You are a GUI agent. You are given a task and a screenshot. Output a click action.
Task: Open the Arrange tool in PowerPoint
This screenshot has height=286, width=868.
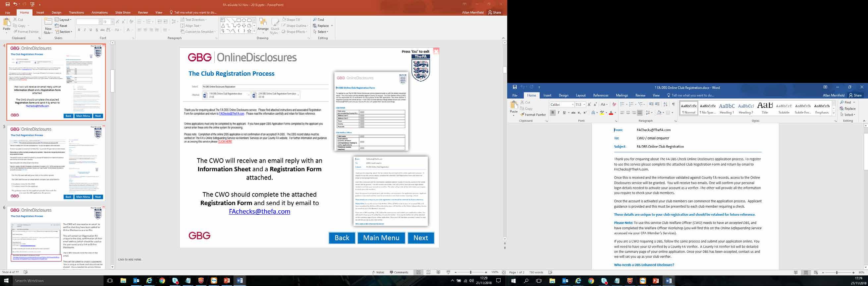(x=263, y=26)
